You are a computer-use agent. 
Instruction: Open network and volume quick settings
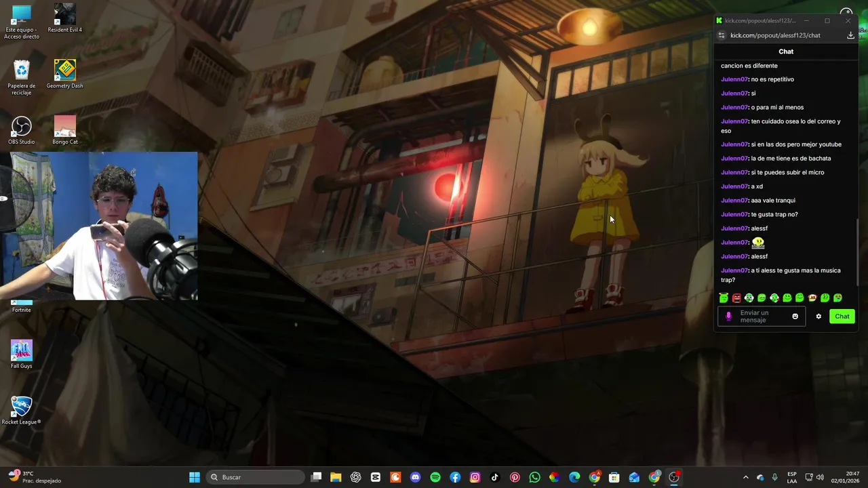[x=814, y=477]
